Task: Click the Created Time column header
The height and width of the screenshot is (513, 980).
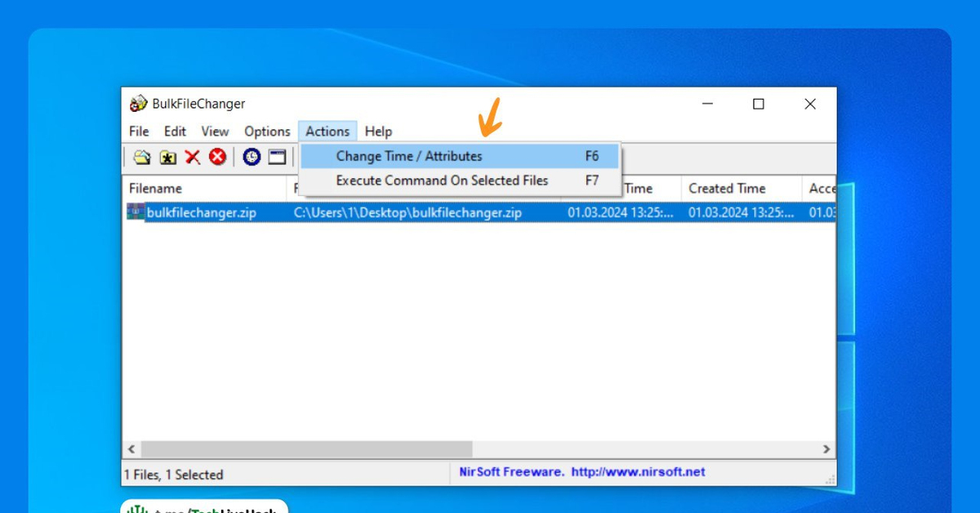Action: coord(727,188)
